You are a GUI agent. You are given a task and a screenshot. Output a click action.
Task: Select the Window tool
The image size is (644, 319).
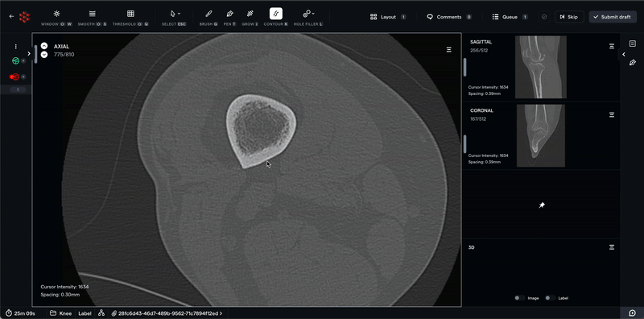56,17
